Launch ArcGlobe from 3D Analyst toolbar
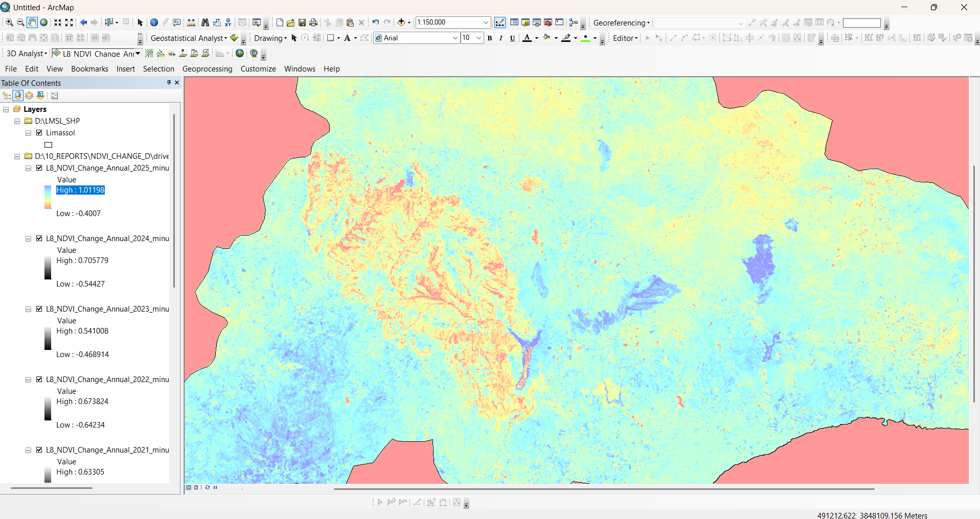This screenshot has width=980, height=519. [254, 53]
